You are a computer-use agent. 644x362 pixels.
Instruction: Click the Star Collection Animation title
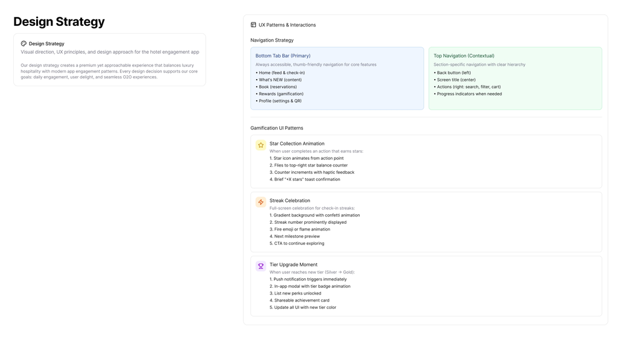pos(297,144)
